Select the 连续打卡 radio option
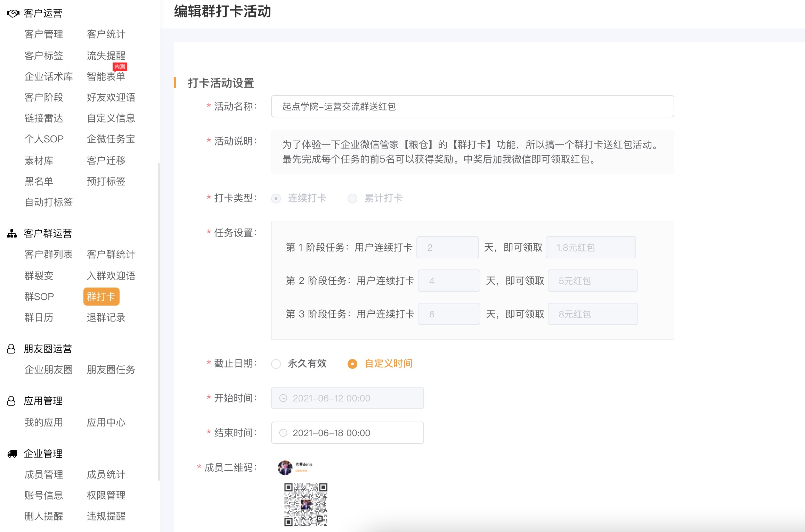The width and height of the screenshot is (805, 532). [x=276, y=198]
